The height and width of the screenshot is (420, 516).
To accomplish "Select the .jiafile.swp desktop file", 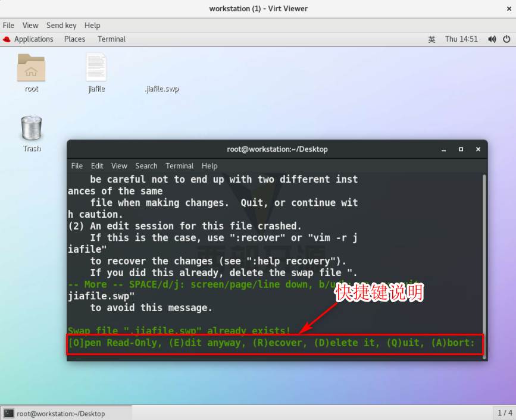I will (x=162, y=89).
